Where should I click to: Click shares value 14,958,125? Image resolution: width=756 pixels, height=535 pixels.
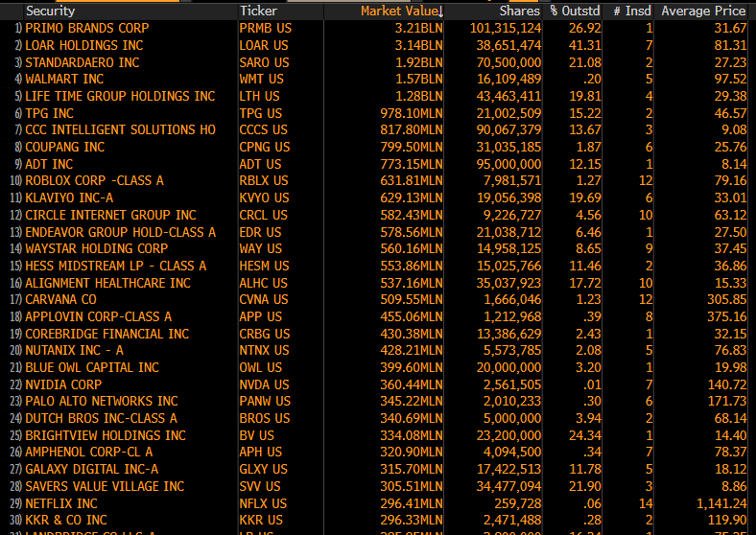coord(508,248)
